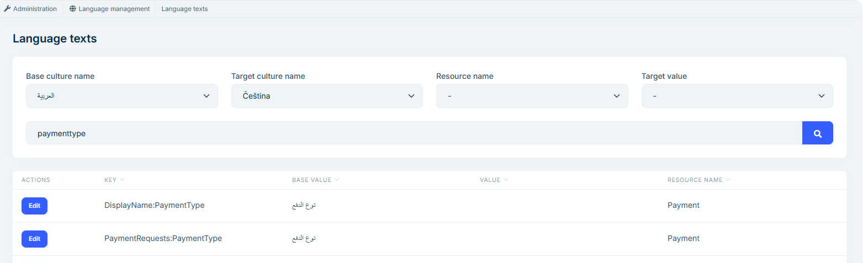Click the magnifying glass search button
Screen dimensions: 868x263
817,133
